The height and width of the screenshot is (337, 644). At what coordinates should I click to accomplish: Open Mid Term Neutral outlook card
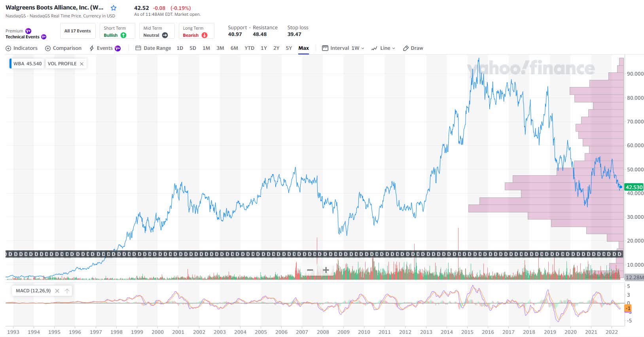[x=157, y=31]
